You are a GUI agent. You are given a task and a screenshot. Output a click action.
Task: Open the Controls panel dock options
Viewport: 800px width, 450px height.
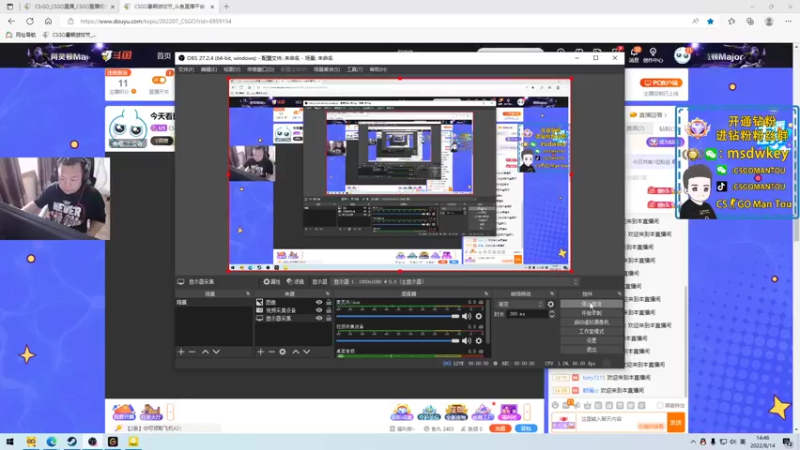coord(619,294)
